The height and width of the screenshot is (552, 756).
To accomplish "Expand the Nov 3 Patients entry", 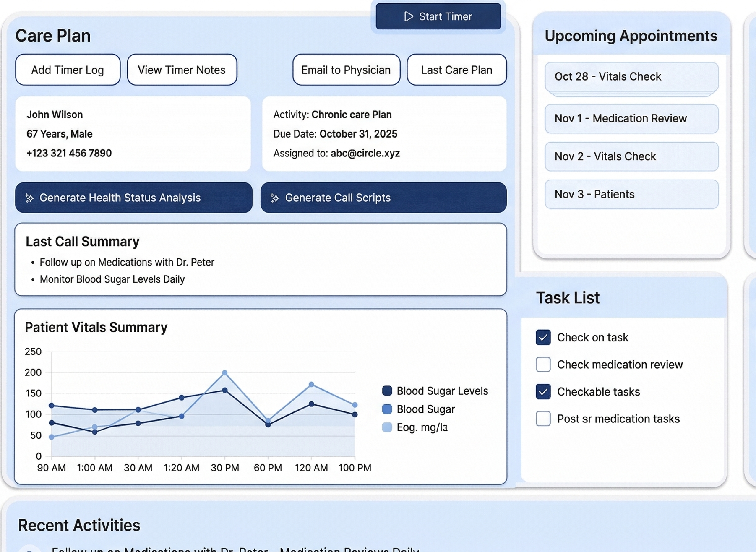I will 631,194.
